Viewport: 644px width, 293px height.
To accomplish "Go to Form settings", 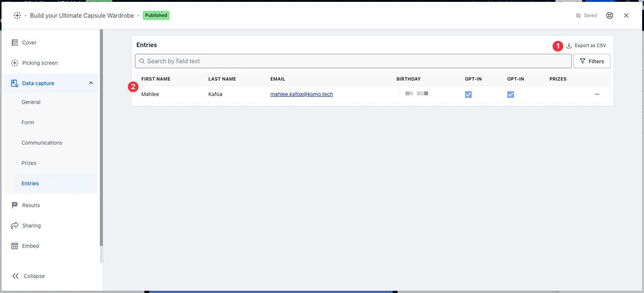I will coord(28,122).
